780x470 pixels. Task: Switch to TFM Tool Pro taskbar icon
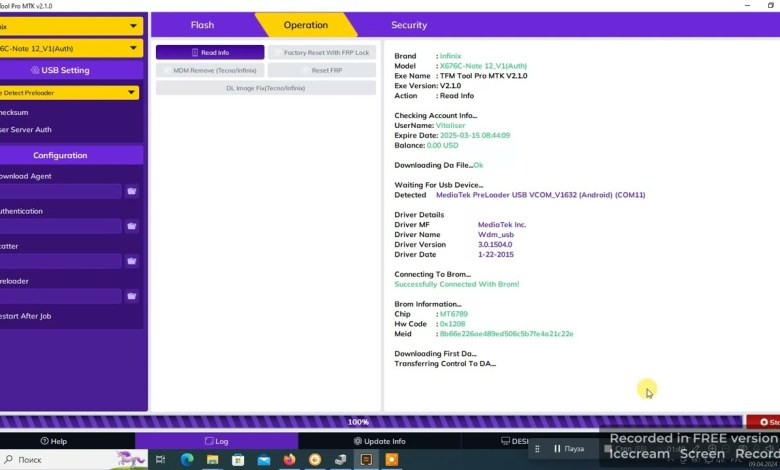[366, 460]
